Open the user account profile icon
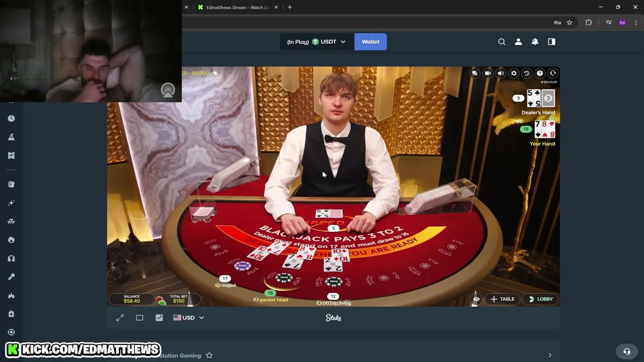644x362 pixels. (518, 42)
